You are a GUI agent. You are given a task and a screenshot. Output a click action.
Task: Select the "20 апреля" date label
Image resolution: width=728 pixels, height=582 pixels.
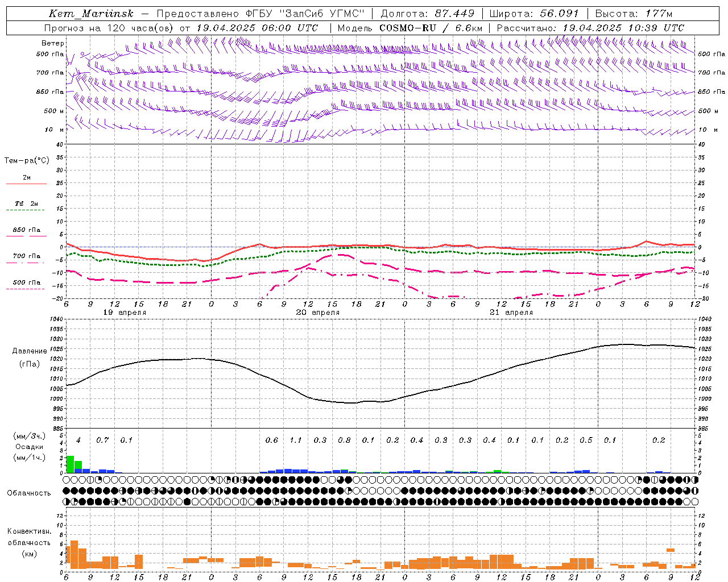[x=318, y=313]
